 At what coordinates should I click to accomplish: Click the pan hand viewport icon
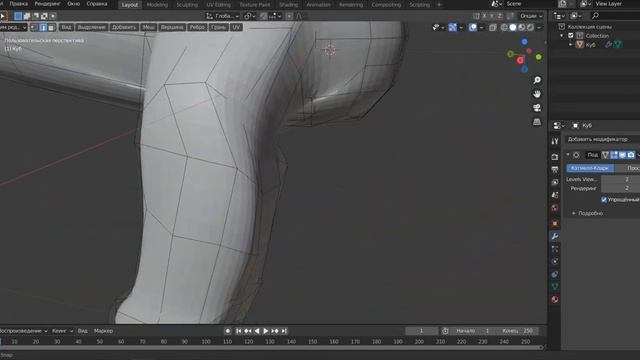pos(537,94)
